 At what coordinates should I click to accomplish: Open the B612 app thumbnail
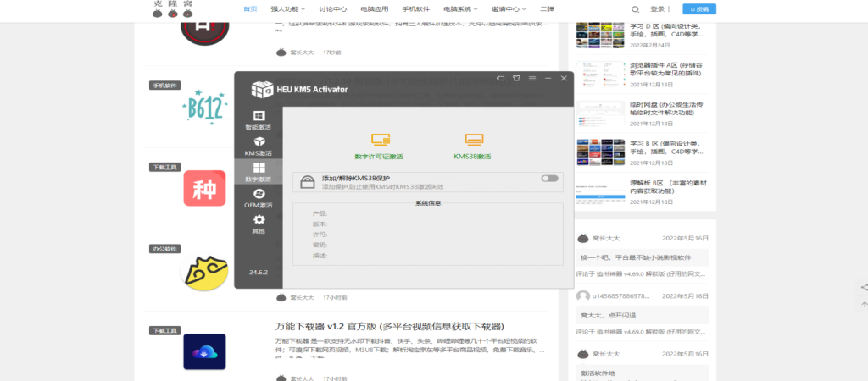coord(205,107)
